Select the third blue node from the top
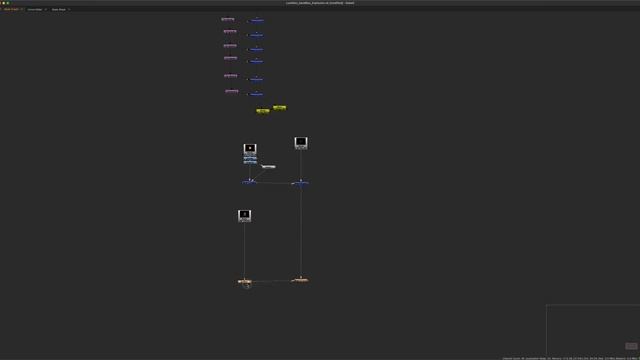Screen dimensions: 640x360 pyautogui.click(x=256, y=49)
